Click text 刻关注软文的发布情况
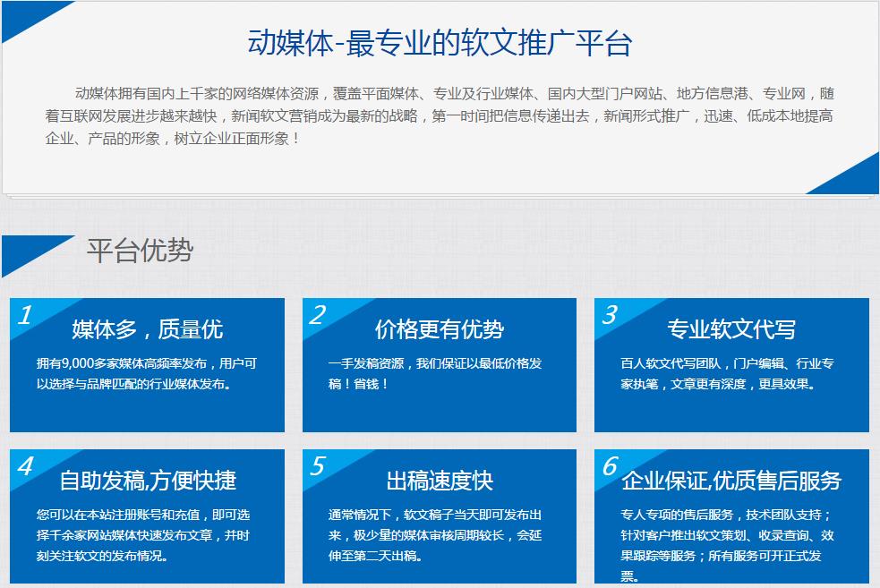 click(x=99, y=557)
